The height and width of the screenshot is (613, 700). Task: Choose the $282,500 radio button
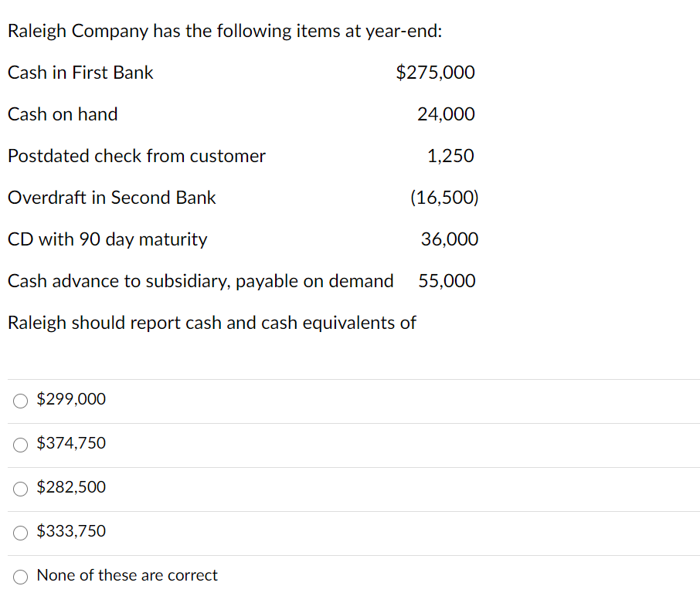click(x=21, y=489)
